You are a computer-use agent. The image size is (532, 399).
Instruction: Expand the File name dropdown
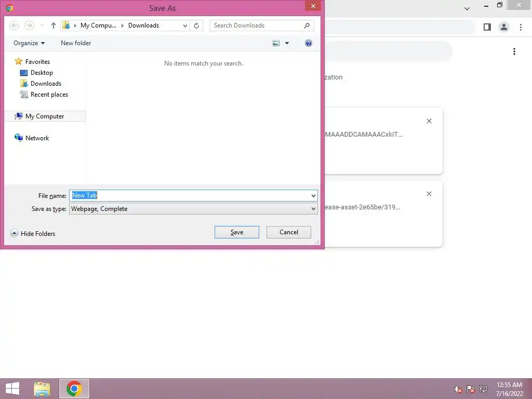tap(313, 195)
